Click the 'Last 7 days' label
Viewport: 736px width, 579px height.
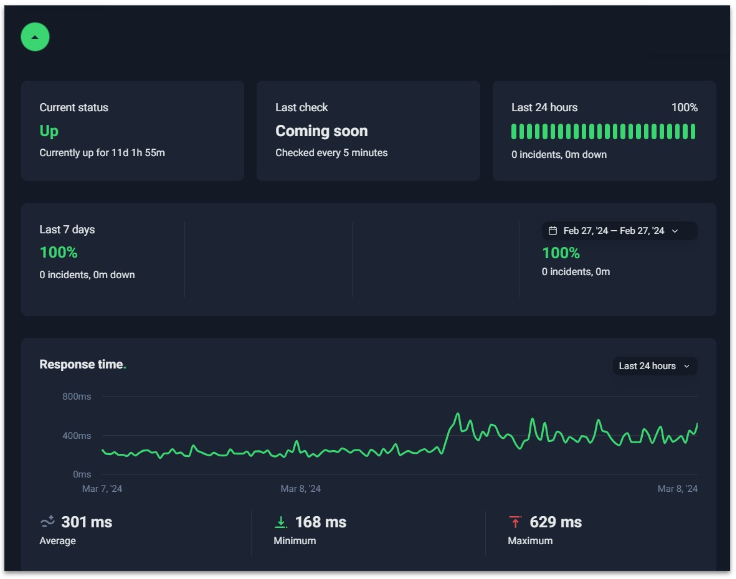point(67,229)
